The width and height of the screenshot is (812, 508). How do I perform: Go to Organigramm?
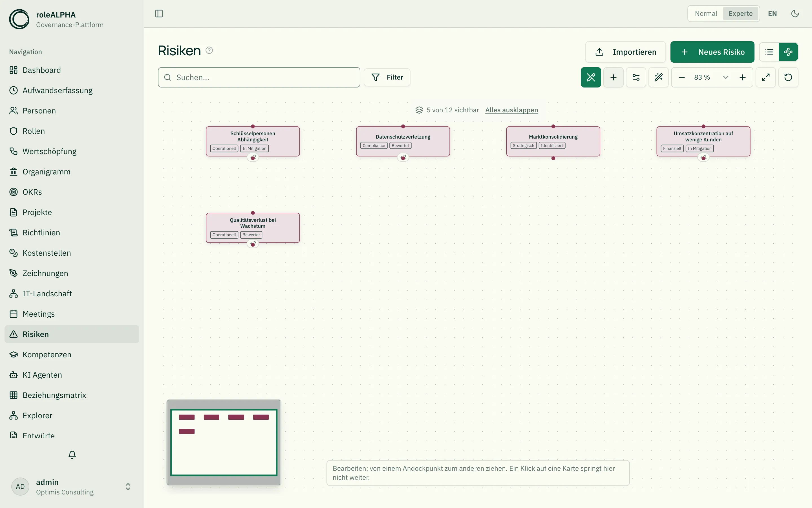[72, 172]
